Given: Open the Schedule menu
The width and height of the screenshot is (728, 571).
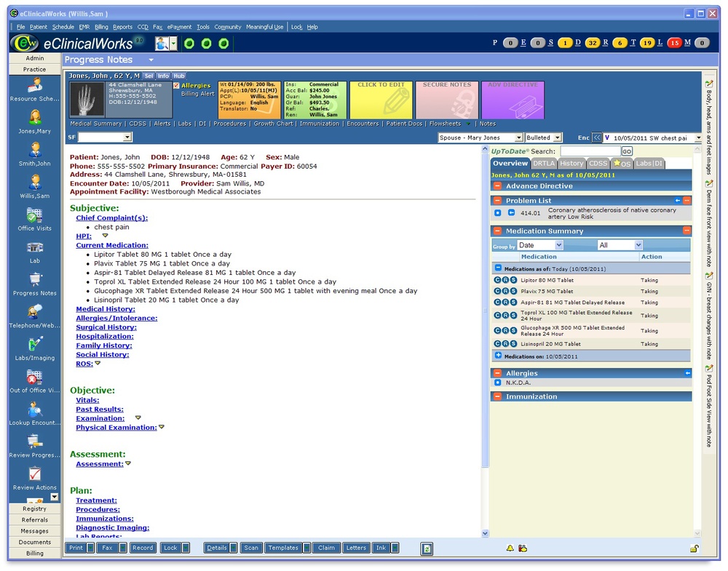Looking at the screenshot, I should click(x=63, y=27).
